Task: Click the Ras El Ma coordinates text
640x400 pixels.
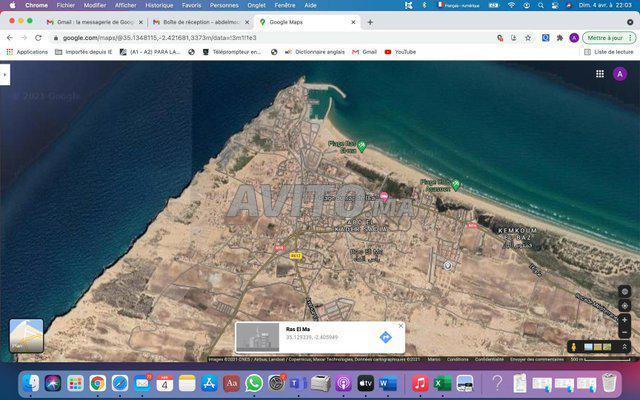Action: [x=312, y=338]
